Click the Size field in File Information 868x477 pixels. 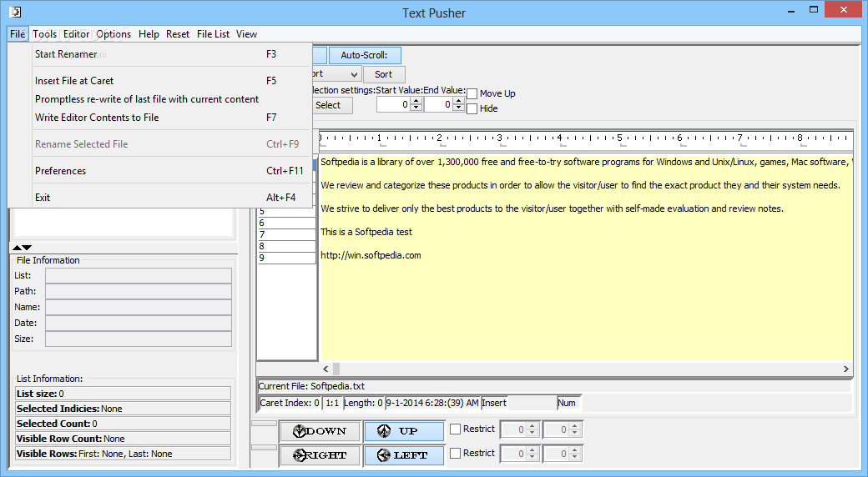139,339
